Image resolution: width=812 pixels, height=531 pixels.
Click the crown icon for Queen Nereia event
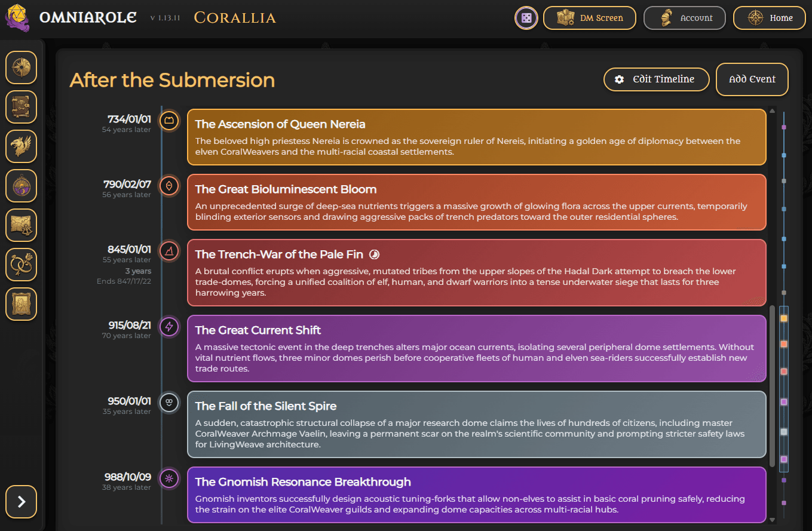[x=169, y=121]
